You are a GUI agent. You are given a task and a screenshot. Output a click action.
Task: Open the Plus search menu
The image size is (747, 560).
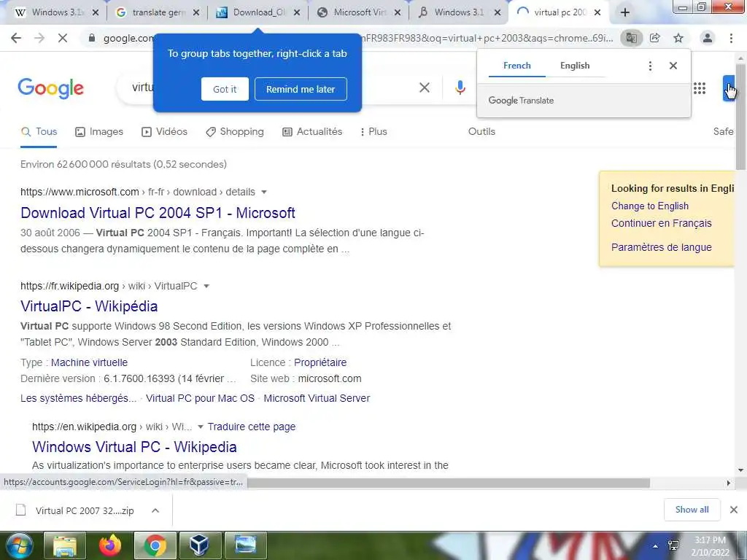coord(374,132)
